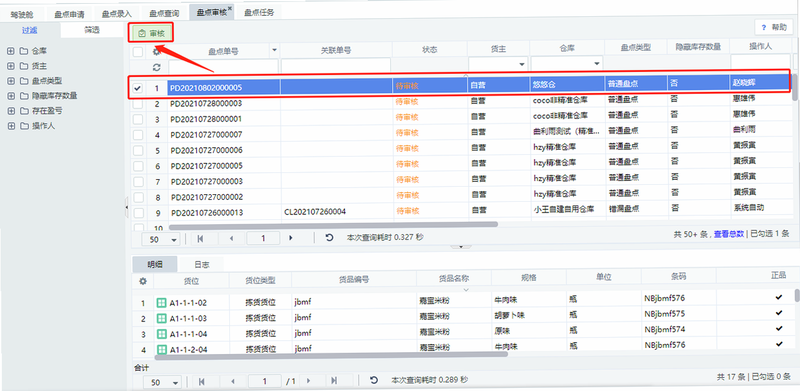Check the checkbox for PD20210727000005

click(138, 166)
